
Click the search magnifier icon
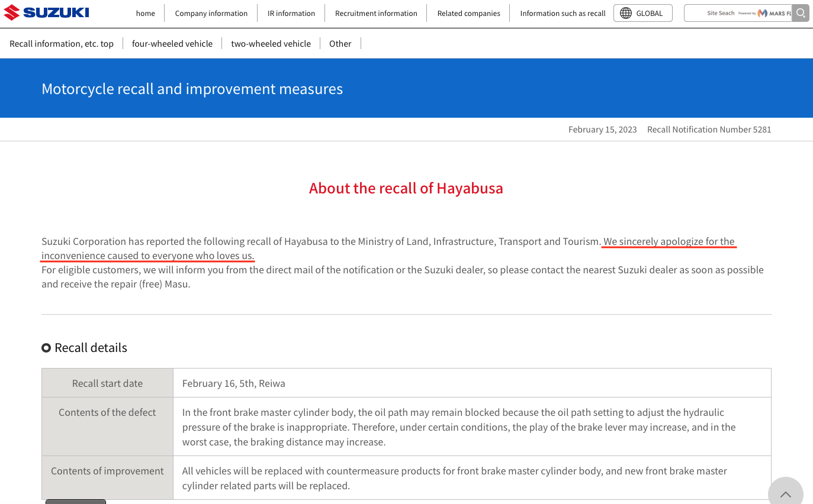click(x=801, y=13)
